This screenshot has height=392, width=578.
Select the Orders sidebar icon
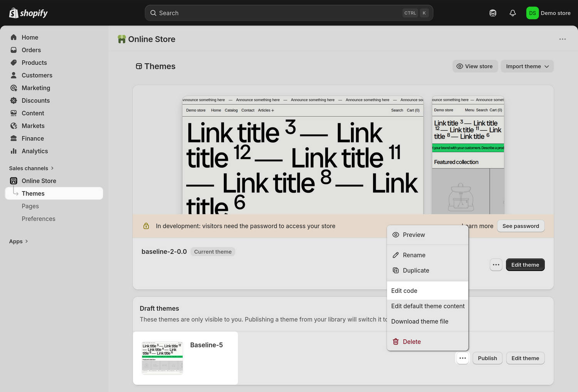pyautogui.click(x=14, y=50)
